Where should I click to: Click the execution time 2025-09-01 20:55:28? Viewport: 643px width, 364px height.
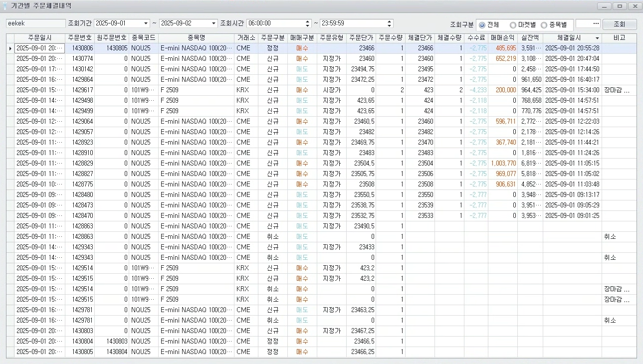coord(572,48)
